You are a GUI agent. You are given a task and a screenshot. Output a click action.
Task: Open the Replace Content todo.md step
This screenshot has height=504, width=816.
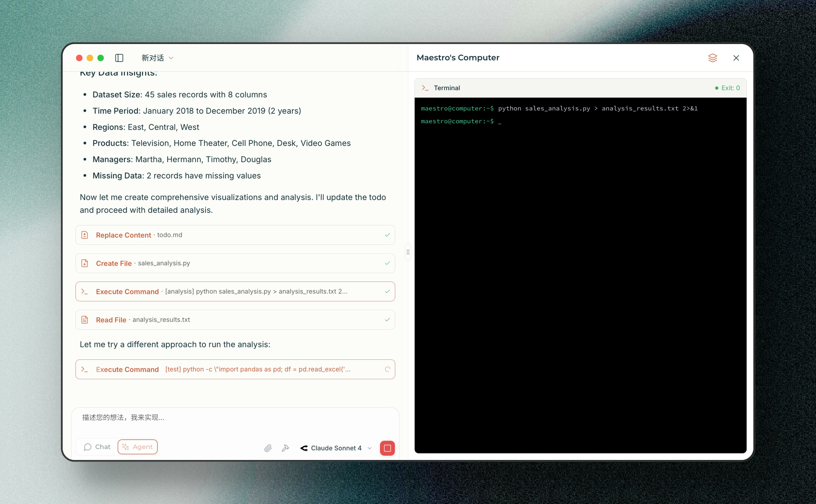(235, 235)
